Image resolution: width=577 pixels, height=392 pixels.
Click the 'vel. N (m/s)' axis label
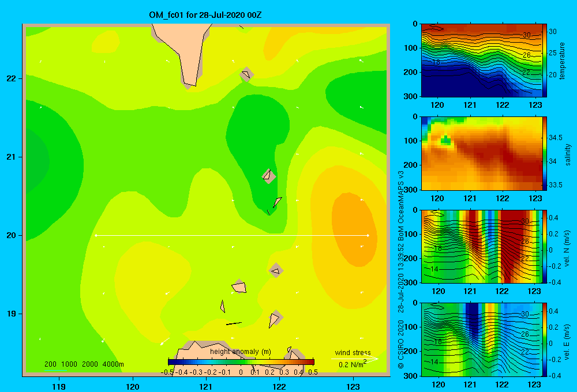point(567,248)
